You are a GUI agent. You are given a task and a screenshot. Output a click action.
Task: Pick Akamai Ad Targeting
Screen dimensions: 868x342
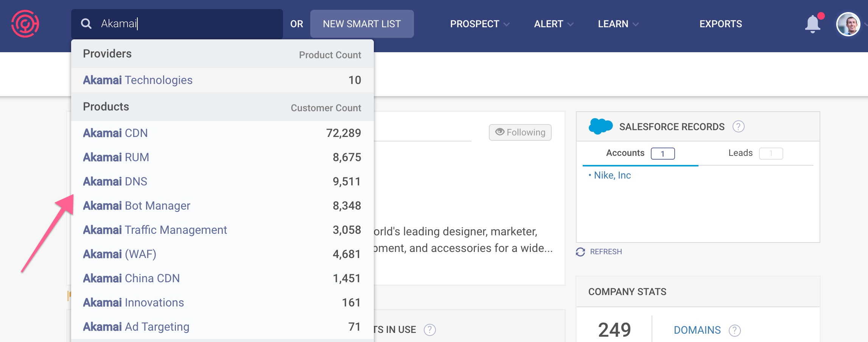(x=222, y=327)
